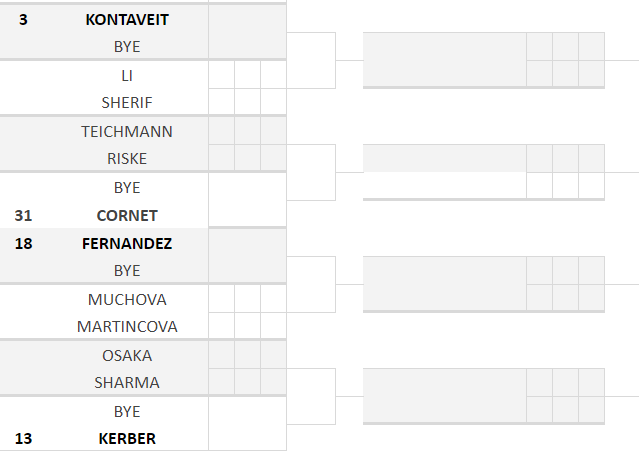
Task: Select player LI in the bracket
Action: point(127,75)
